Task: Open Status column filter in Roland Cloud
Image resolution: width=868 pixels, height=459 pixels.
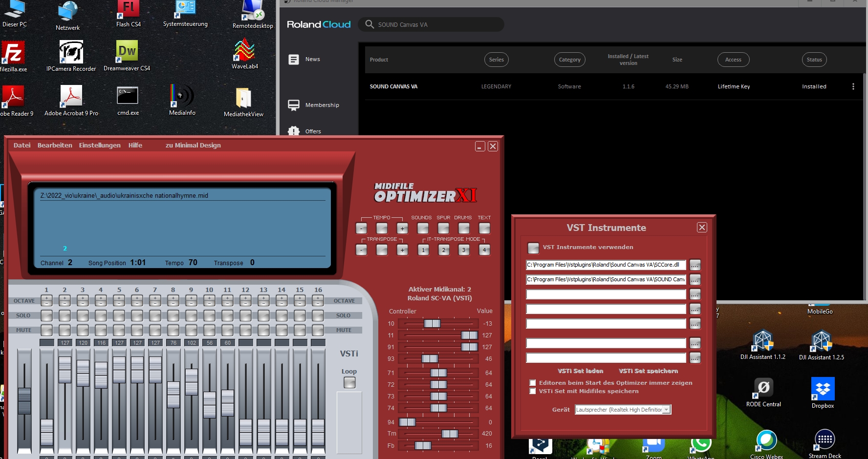Action: [814, 60]
